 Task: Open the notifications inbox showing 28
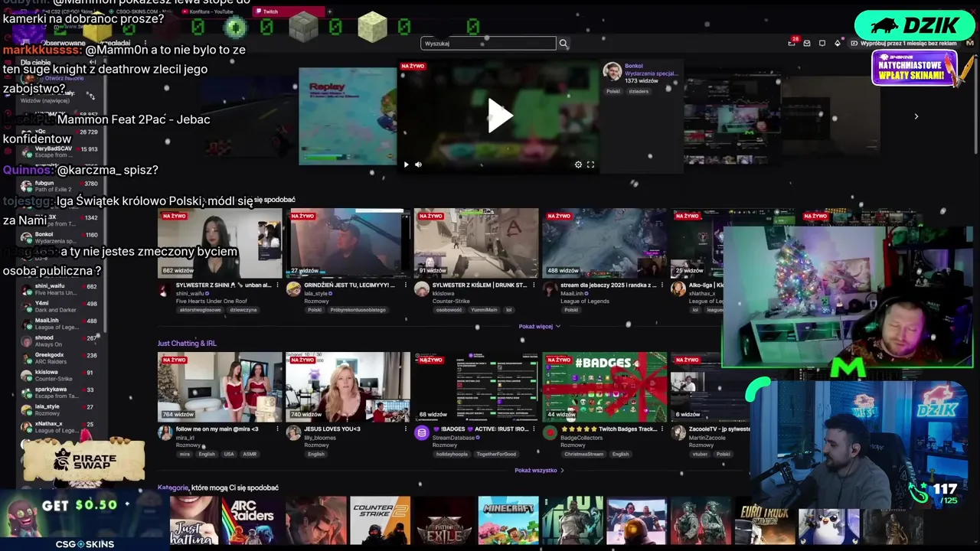tap(792, 43)
